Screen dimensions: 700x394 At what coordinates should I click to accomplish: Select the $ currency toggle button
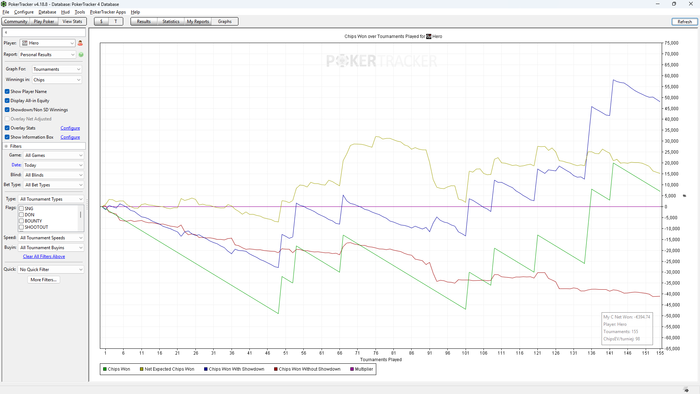coord(101,21)
